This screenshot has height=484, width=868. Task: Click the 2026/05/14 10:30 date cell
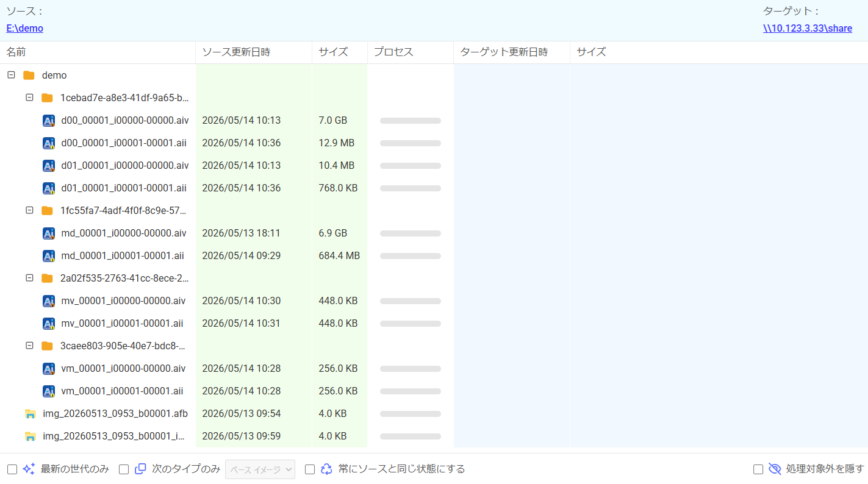[242, 301]
